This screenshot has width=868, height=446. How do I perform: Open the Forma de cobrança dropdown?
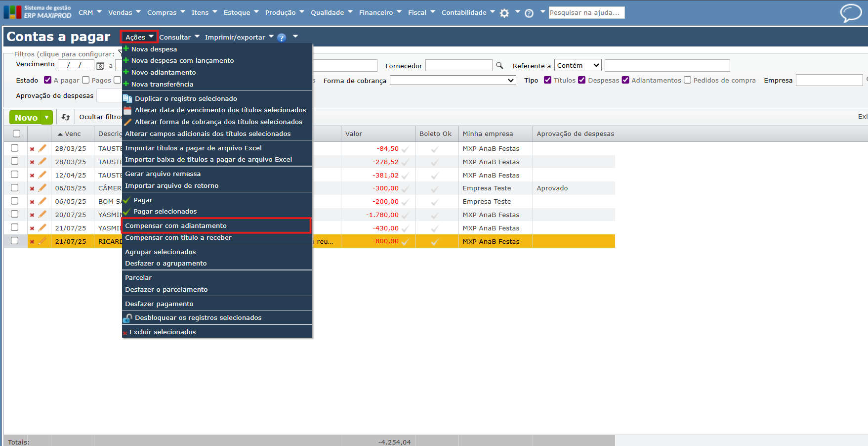tap(453, 80)
